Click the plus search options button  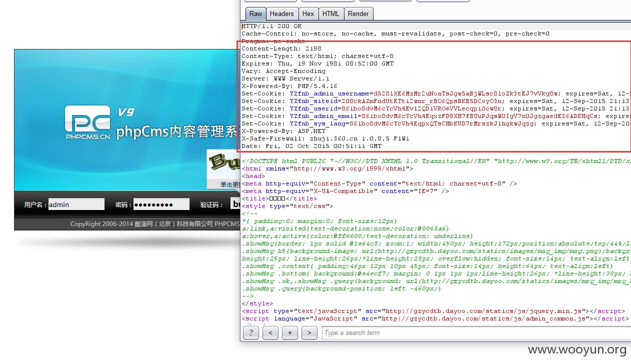tap(289, 332)
